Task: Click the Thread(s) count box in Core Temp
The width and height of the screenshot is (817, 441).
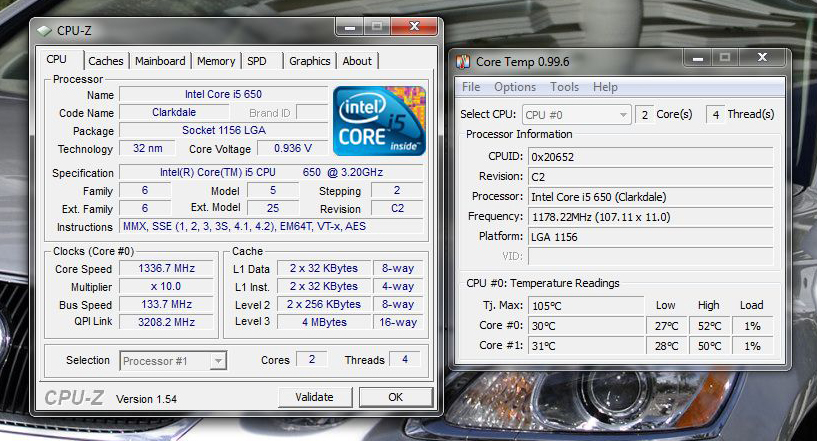Action: point(715,115)
